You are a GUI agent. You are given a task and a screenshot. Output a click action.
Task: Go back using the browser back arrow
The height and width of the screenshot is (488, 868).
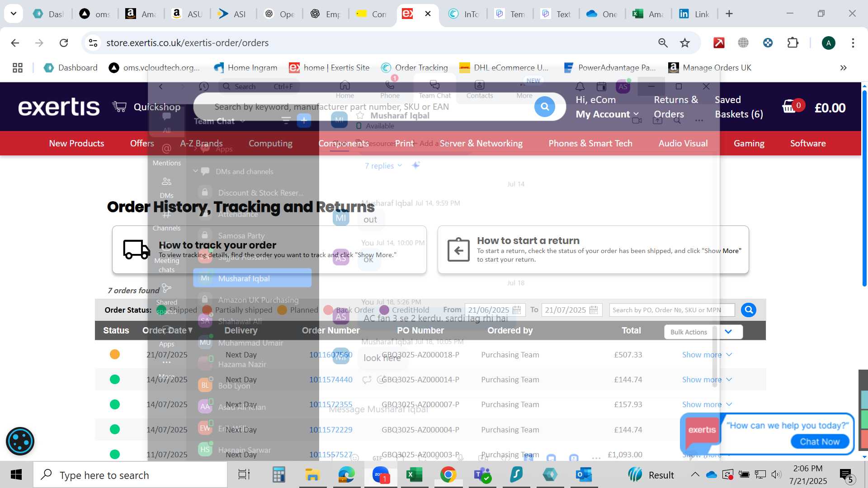[x=15, y=43]
